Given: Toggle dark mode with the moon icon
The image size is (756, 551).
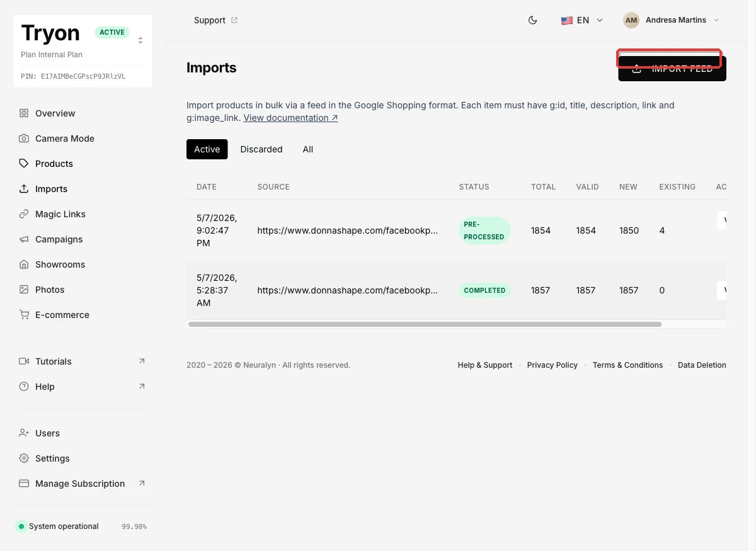Looking at the screenshot, I should [532, 20].
